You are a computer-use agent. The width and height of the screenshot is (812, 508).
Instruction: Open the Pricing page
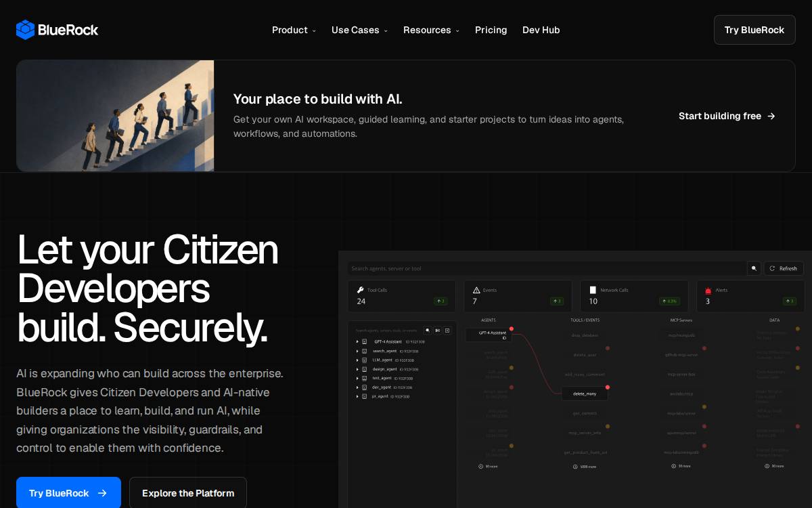(x=491, y=30)
